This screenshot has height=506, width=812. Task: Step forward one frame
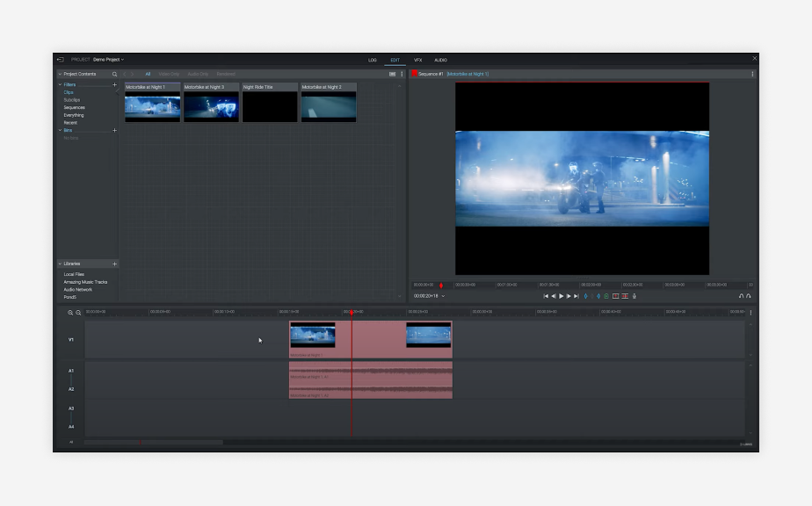pos(569,296)
